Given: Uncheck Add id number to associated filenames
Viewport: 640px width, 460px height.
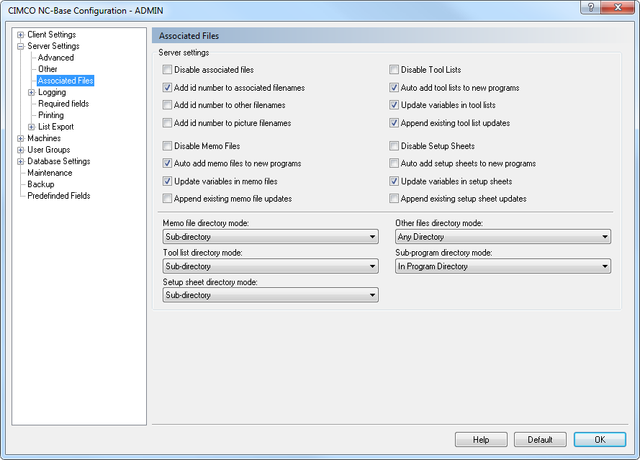Looking at the screenshot, I should click(167, 88).
